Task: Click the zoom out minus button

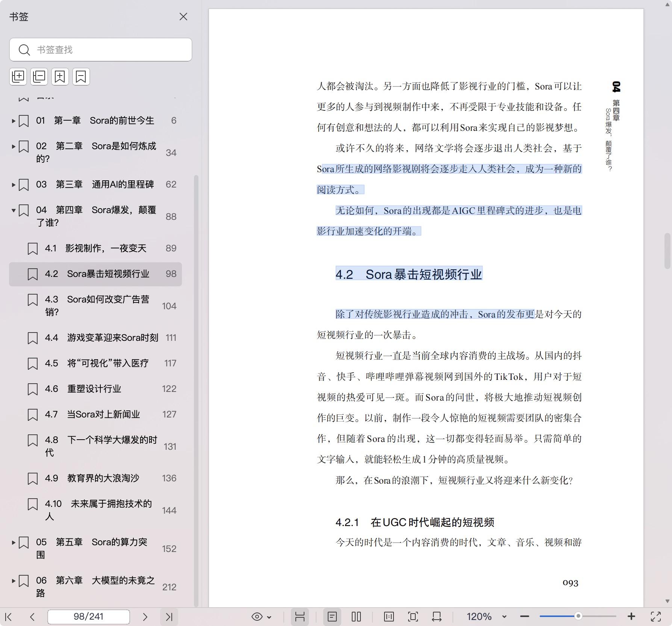Action: click(525, 617)
